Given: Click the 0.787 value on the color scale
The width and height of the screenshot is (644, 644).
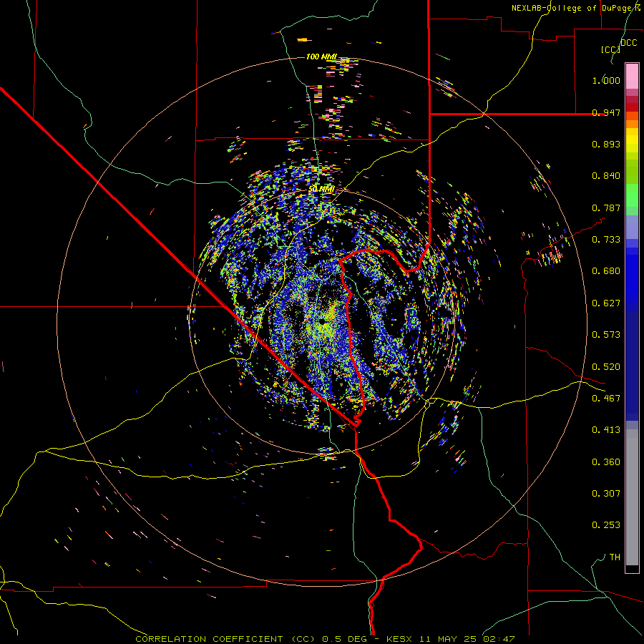Looking at the screenshot, I should click(606, 208).
